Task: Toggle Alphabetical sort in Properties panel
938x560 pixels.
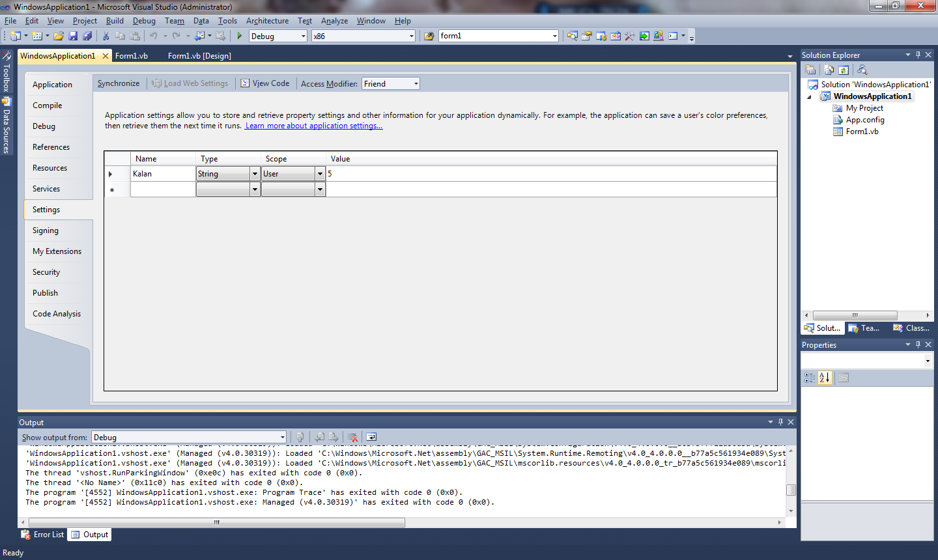Action: pyautogui.click(x=825, y=378)
